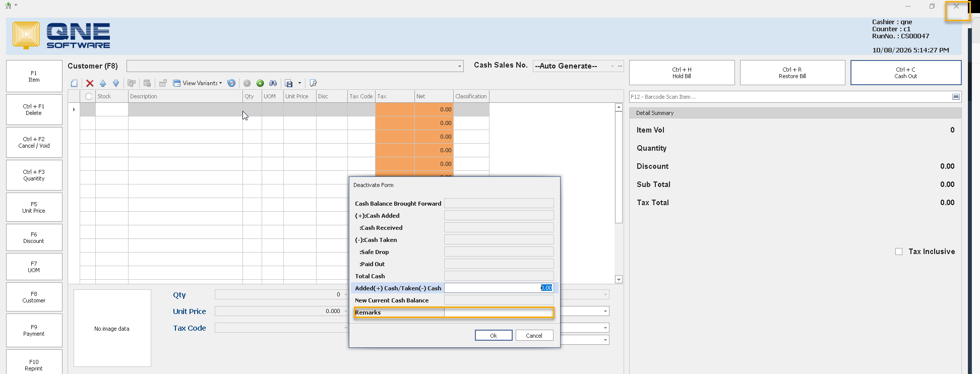The width and height of the screenshot is (980, 374).
Task: Click the Unit Price column header
Action: (x=300, y=96)
